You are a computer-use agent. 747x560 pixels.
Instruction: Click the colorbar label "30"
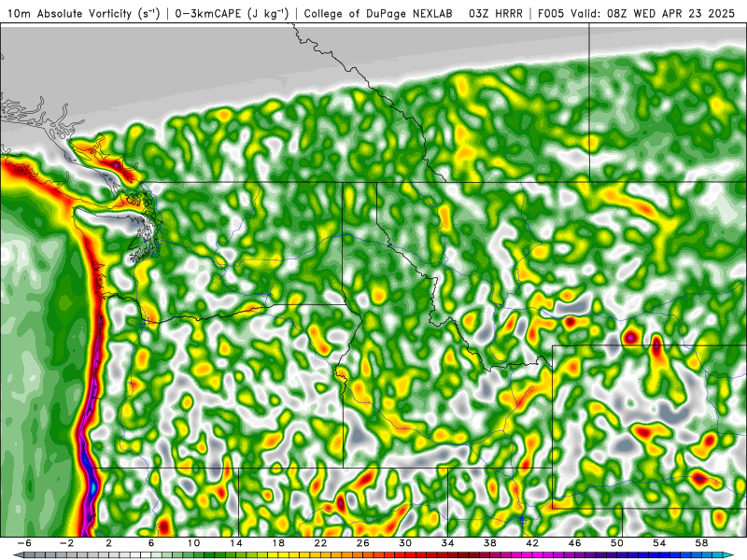tap(405, 542)
